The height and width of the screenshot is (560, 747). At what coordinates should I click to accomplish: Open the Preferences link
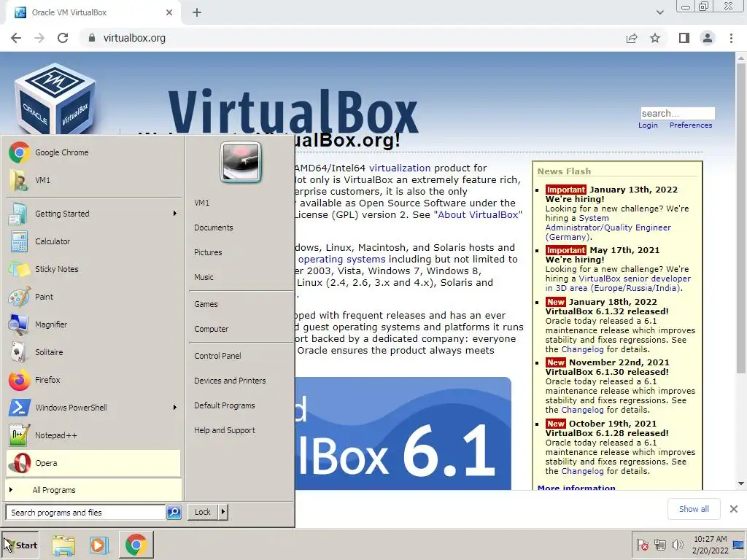tap(691, 125)
